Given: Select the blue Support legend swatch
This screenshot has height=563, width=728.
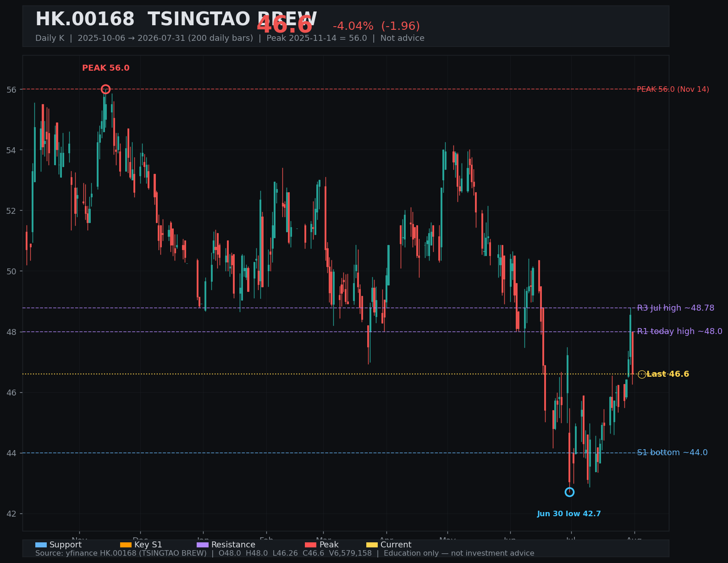Looking at the screenshot, I should click(41, 545).
